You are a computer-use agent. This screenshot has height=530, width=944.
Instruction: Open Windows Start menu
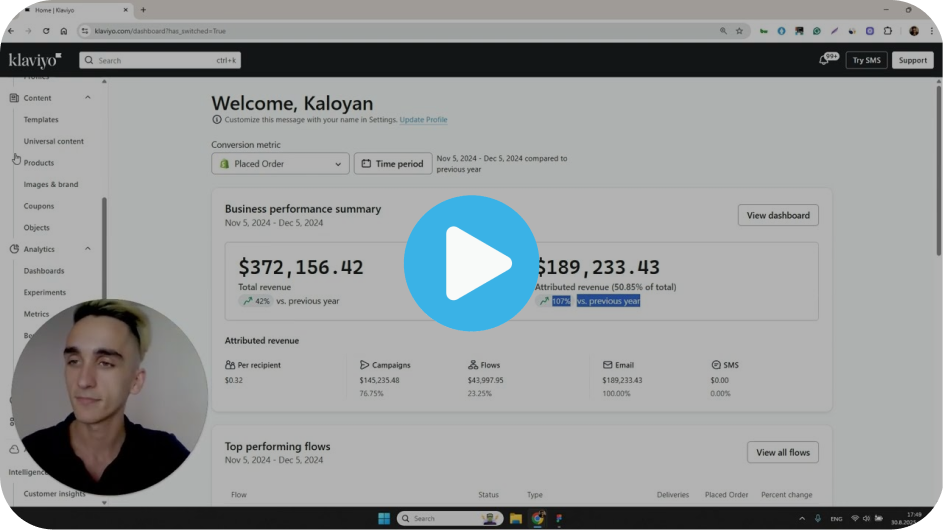click(x=384, y=518)
